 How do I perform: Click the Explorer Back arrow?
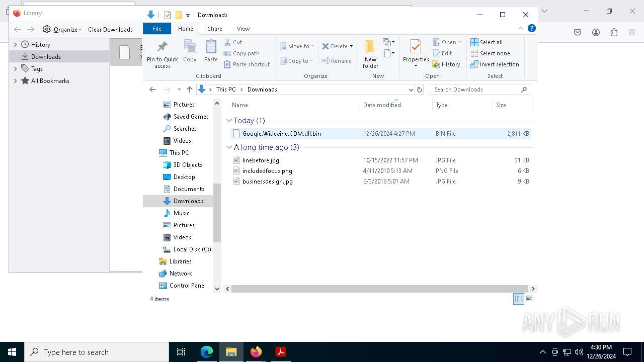point(152,89)
